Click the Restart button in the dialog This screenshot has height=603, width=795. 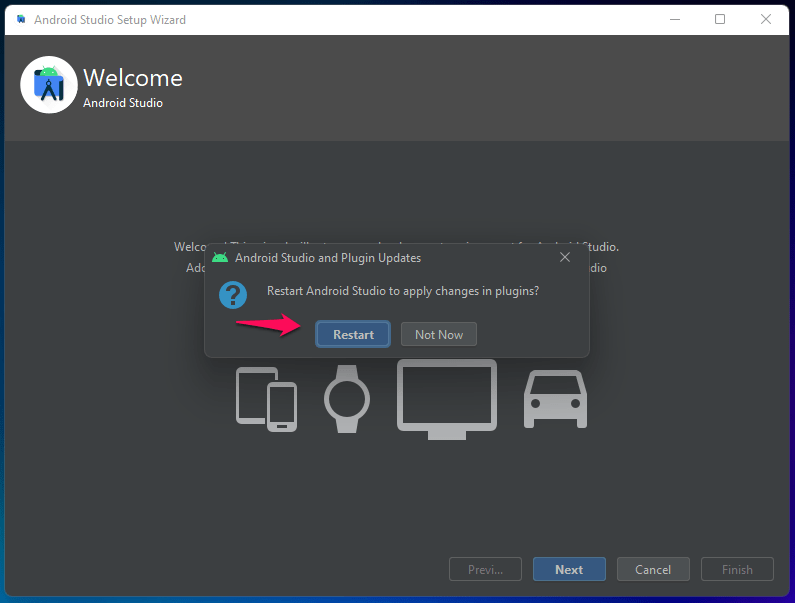[353, 334]
